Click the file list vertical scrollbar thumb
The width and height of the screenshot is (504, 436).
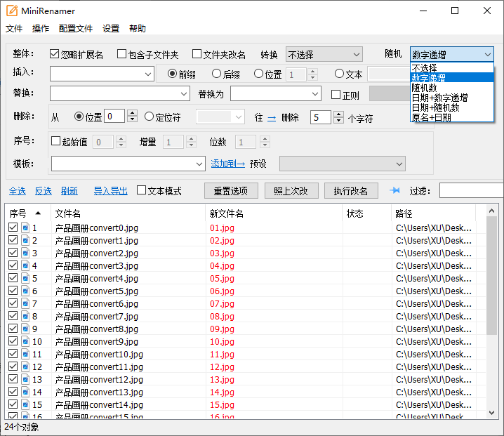point(491,275)
